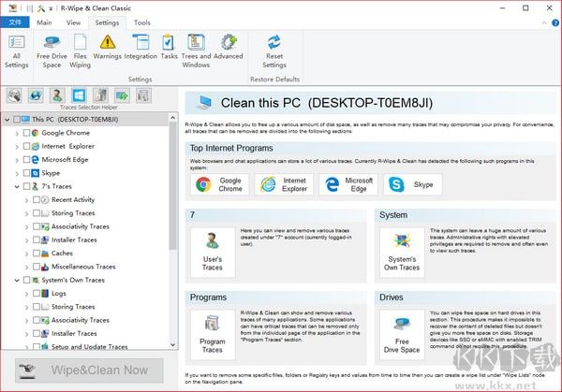Click the user traces helper icon
The height and width of the screenshot is (392, 562).
(x=57, y=95)
